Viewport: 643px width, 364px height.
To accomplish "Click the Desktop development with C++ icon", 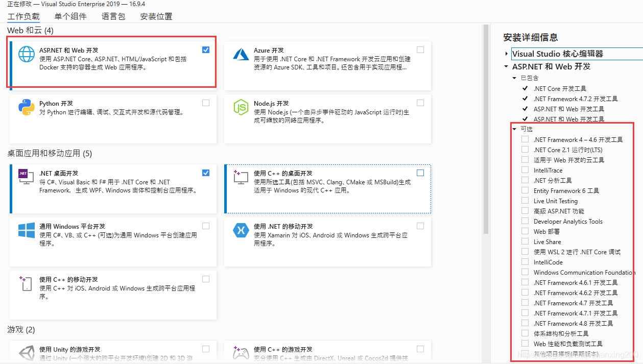I will 241,178.
